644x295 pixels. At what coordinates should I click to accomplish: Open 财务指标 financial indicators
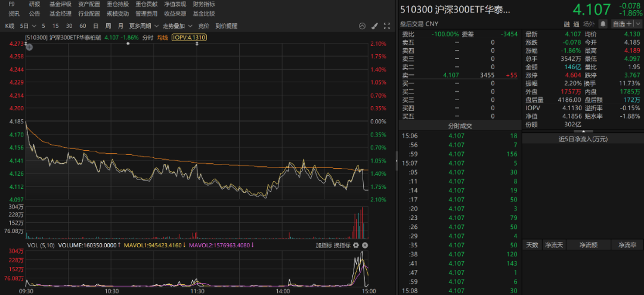tap(204, 4)
